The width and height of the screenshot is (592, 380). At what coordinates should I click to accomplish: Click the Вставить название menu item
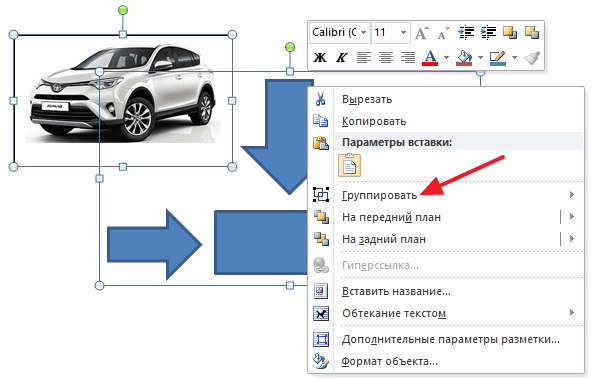(446, 291)
